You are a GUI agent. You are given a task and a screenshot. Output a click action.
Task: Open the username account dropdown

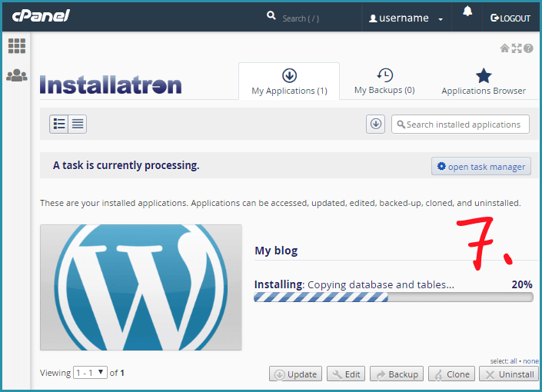pos(406,18)
